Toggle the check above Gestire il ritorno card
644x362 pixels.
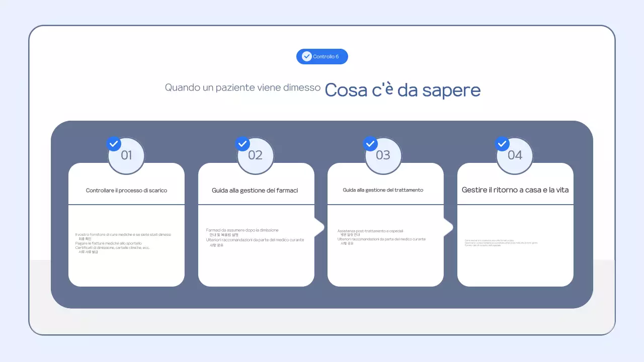pyautogui.click(x=502, y=143)
